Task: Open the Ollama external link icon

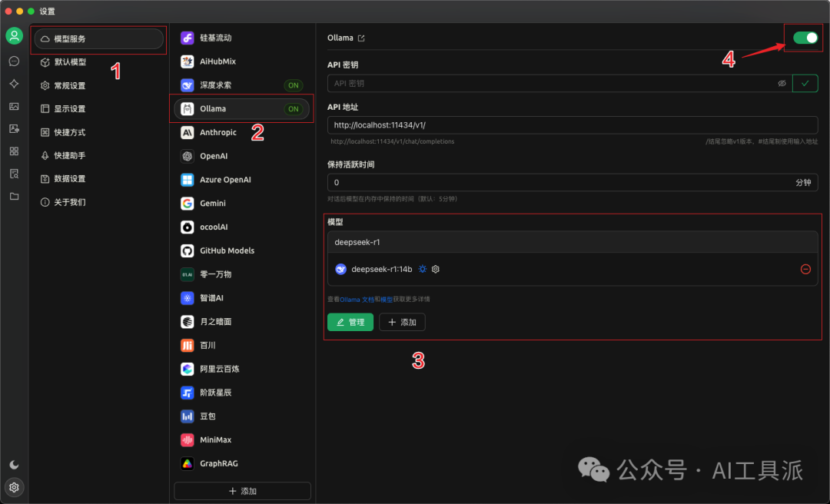Action: pos(361,38)
